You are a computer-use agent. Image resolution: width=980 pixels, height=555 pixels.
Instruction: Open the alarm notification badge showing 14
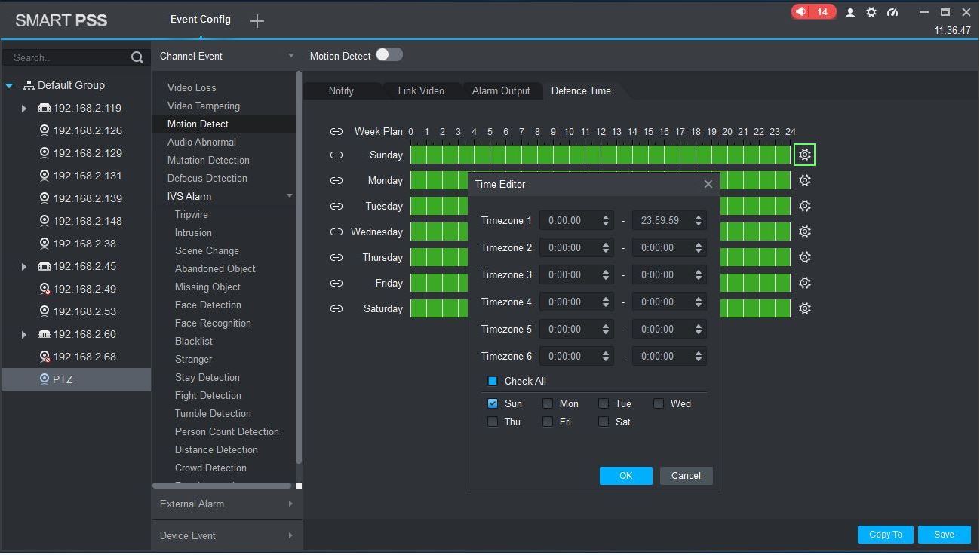coord(813,12)
